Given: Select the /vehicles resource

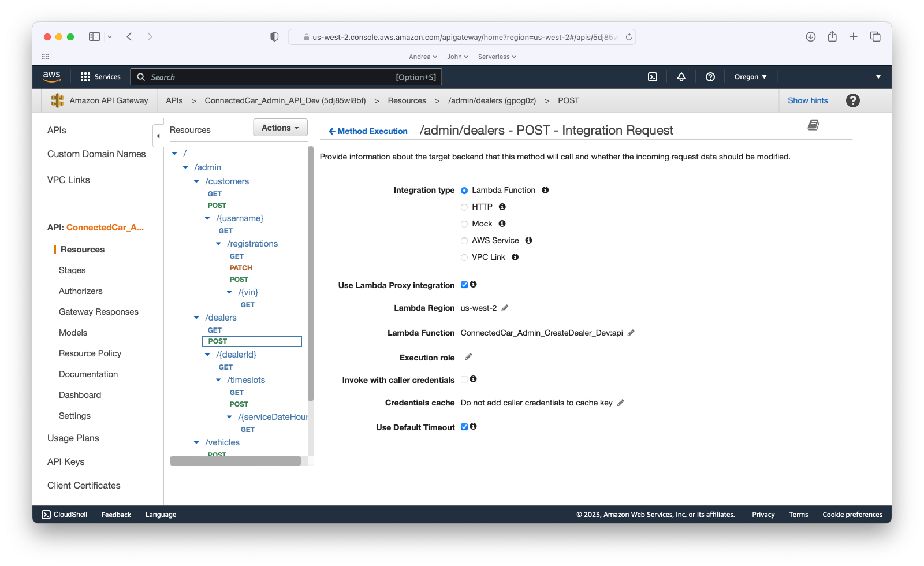Looking at the screenshot, I should pyautogui.click(x=222, y=442).
